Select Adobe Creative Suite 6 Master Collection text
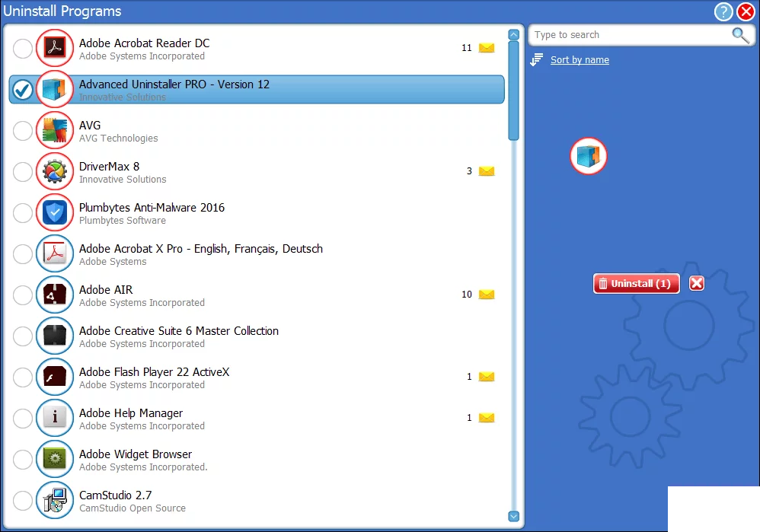Viewport: 760px width, 532px height. click(x=179, y=331)
